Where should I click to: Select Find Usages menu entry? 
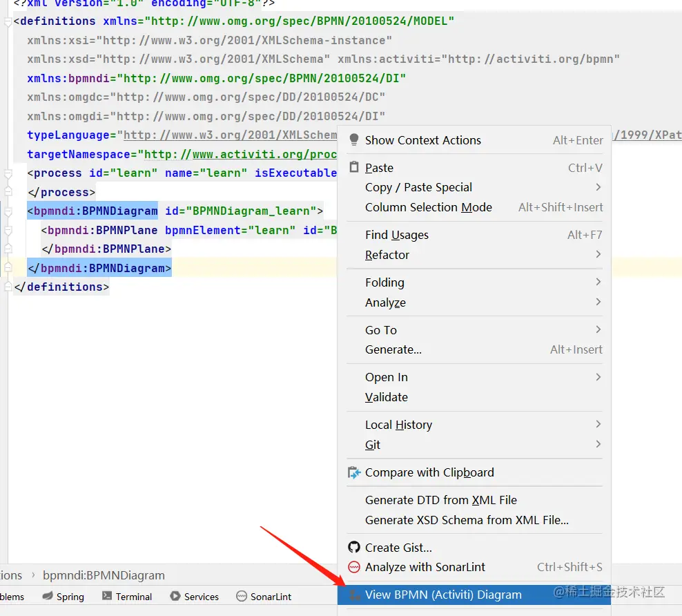click(x=474, y=235)
